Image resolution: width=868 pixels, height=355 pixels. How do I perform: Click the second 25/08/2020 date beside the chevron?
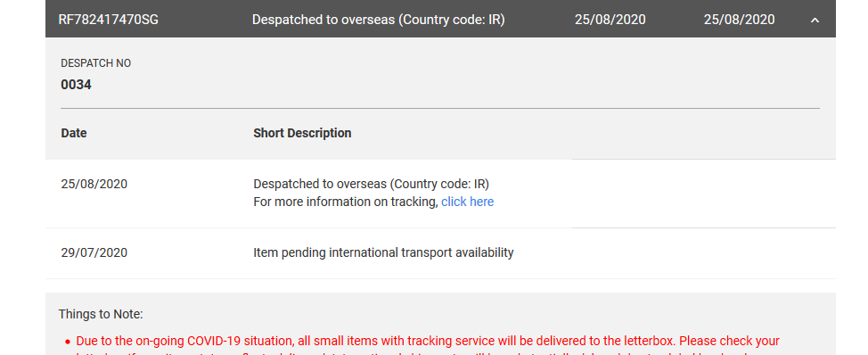739,20
